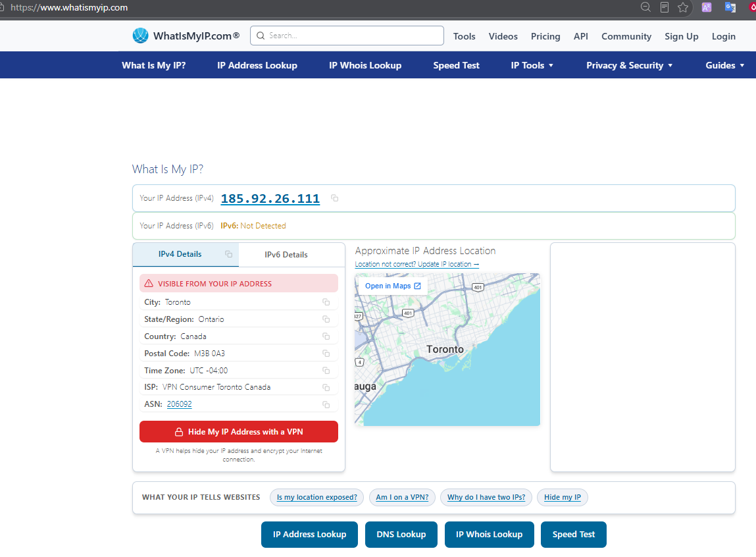Screen dimensions: 756x557
Task: Click the WhatIsMyIP globe logo icon
Action: click(x=140, y=36)
